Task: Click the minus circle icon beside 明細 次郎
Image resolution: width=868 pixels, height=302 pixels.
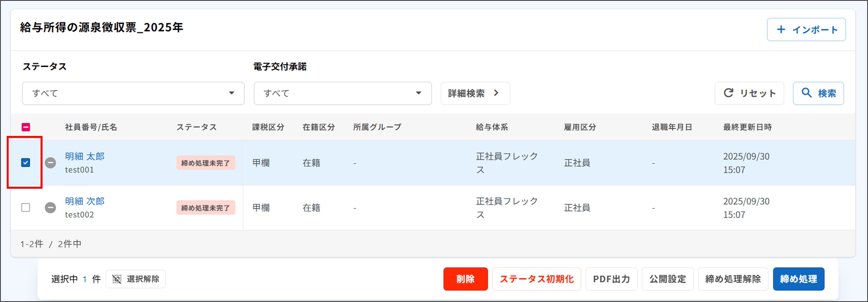Action: click(50, 208)
